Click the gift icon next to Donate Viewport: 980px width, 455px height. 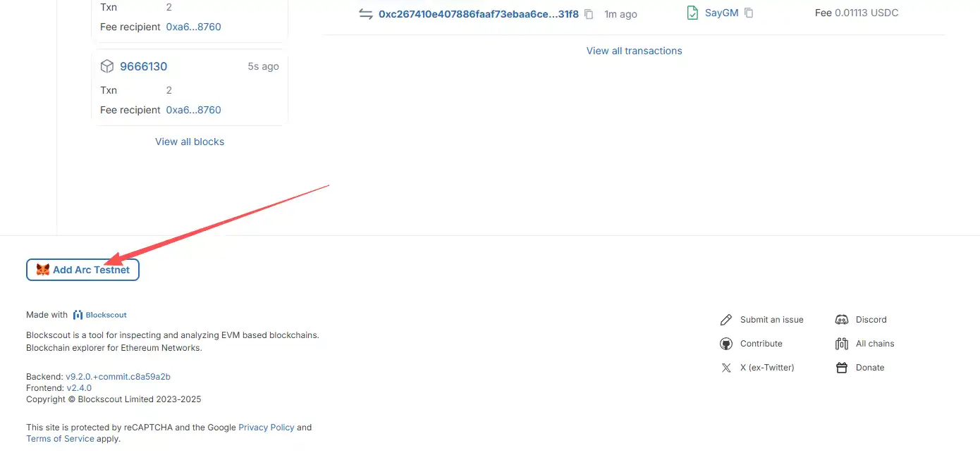[x=842, y=367]
